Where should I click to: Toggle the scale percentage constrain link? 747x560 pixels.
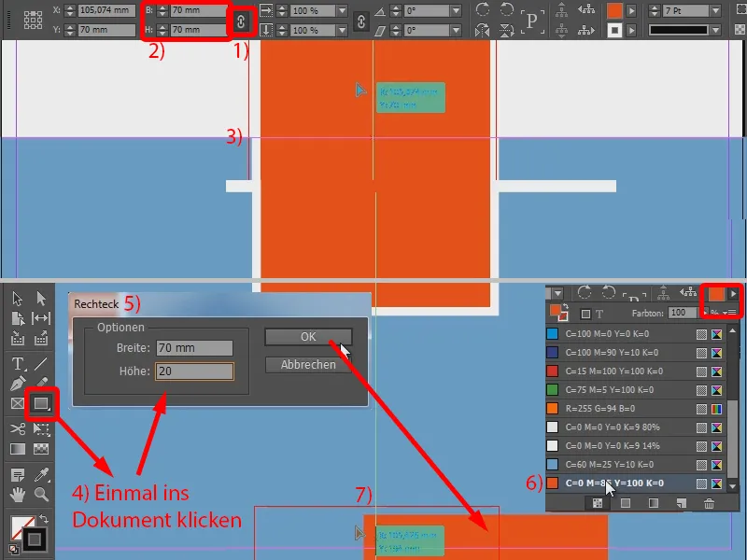point(361,21)
